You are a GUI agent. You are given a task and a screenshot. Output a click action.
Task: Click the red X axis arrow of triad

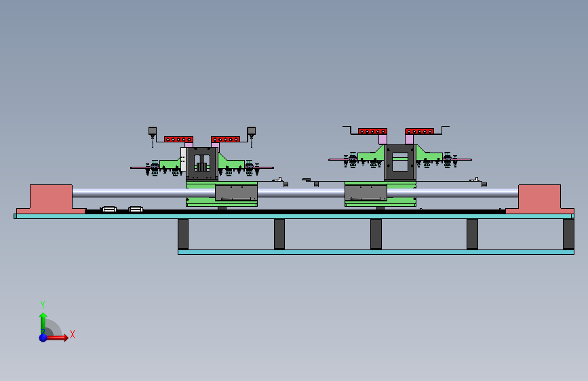tap(56, 338)
